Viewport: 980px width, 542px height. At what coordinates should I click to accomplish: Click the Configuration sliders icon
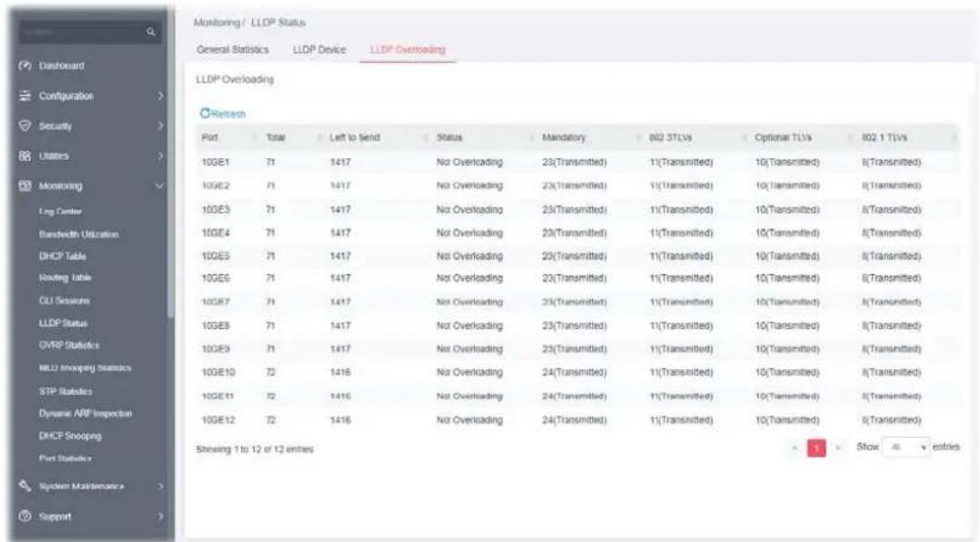pos(25,96)
